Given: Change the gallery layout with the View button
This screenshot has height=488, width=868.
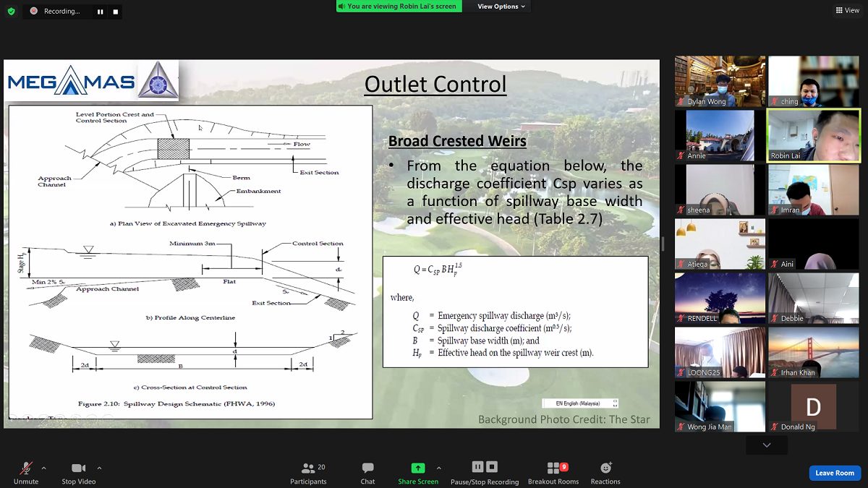Looking at the screenshot, I should pyautogui.click(x=847, y=10).
